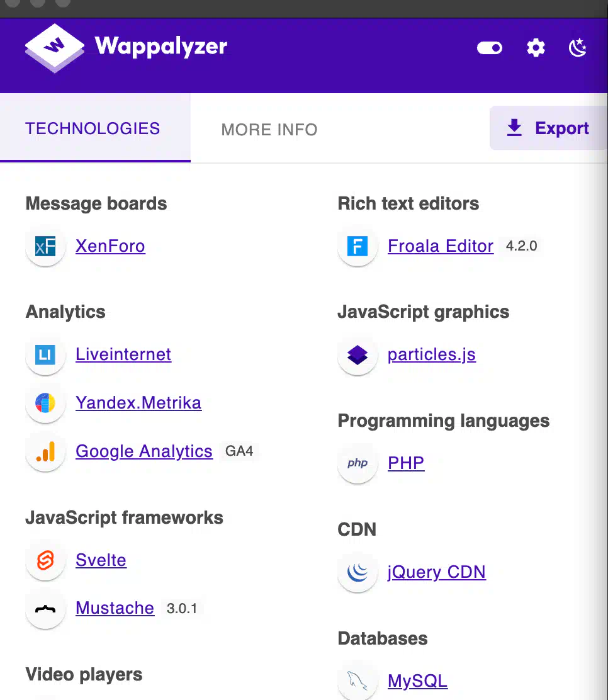
Task: Open the Svelte link
Action: click(101, 560)
